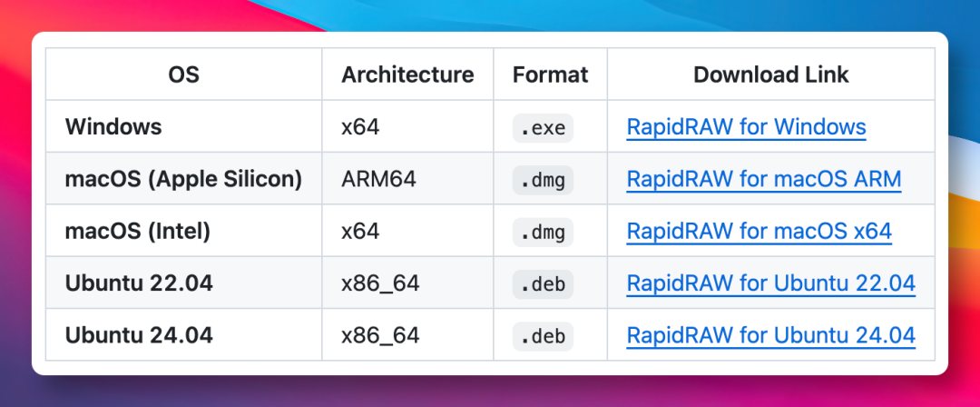Click x86_64 in the Ubuntu 24.04 row
The height and width of the screenshot is (407, 980).
point(380,335)
